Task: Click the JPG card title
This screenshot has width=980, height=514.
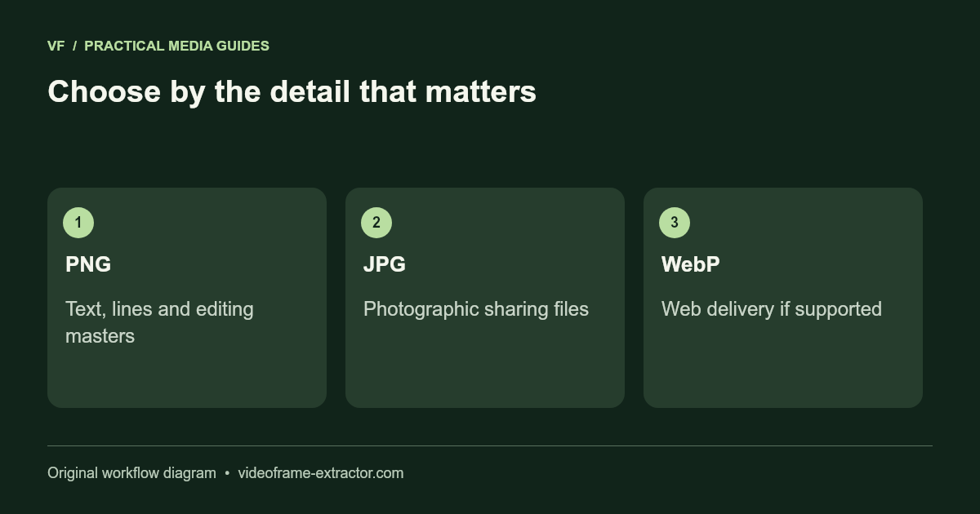Action: tap(385, 264)
